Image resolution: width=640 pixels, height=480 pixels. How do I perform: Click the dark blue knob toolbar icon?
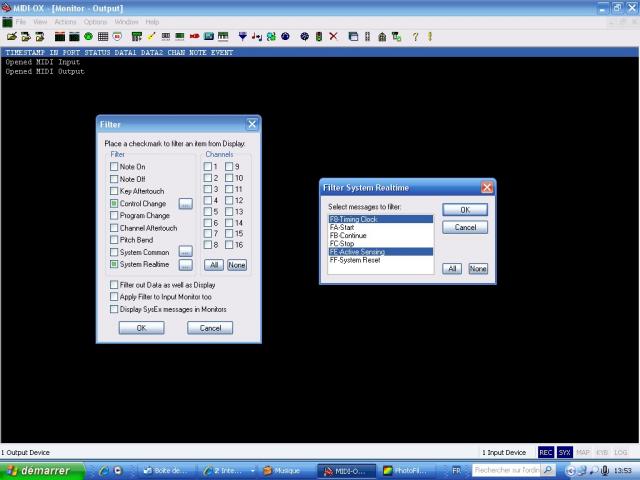[x=285, y=37]
